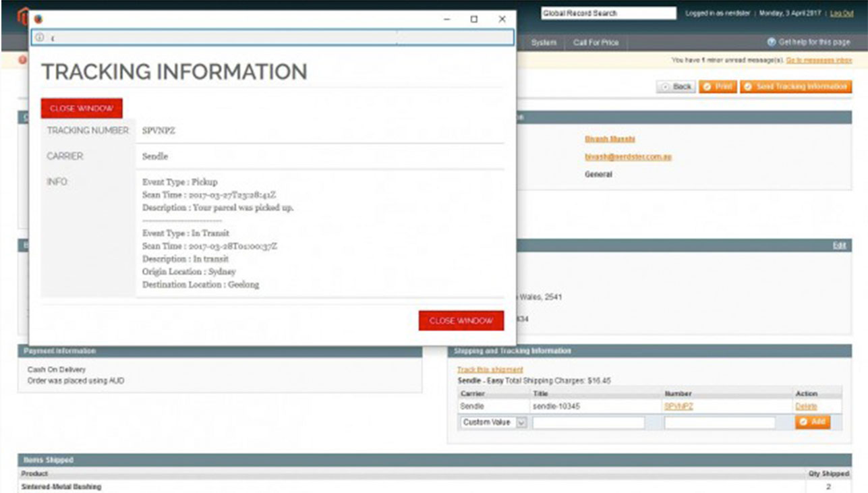The image size is (868, 493).
Task: Click the orange Add tracking button
Action: (x=813, y=422)
